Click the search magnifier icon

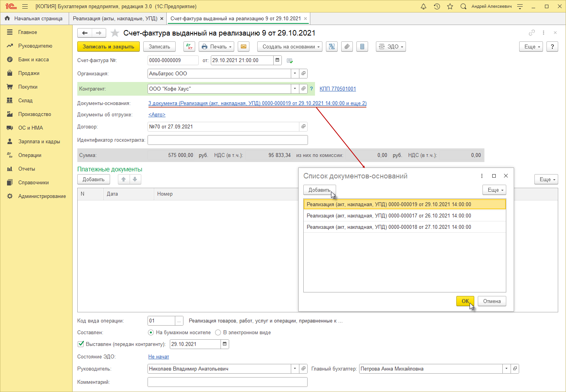pos(463,6)
